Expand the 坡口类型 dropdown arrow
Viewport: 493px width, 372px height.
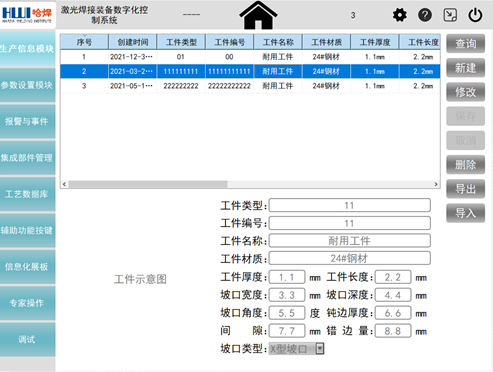pyautogui.click(x=320, y=349)
